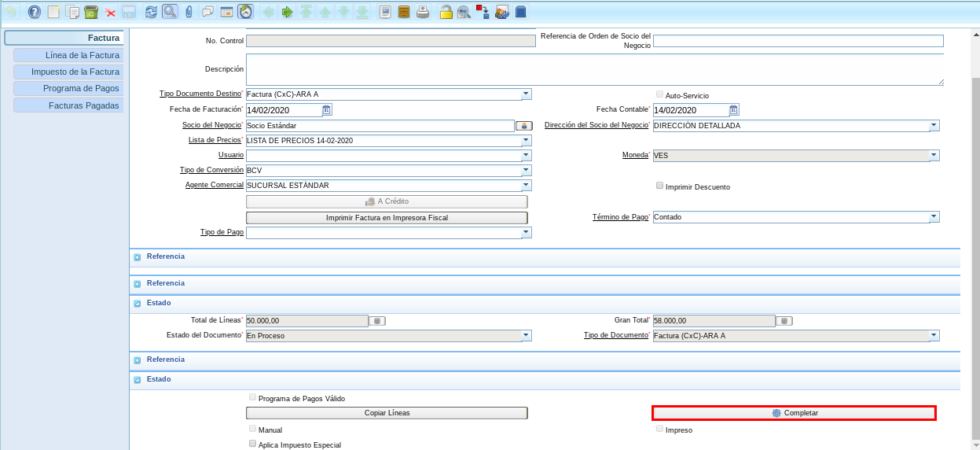The height and width of the screenshot is (450, 980).
Task: Click the red X delete record icon
Action: 110,12
